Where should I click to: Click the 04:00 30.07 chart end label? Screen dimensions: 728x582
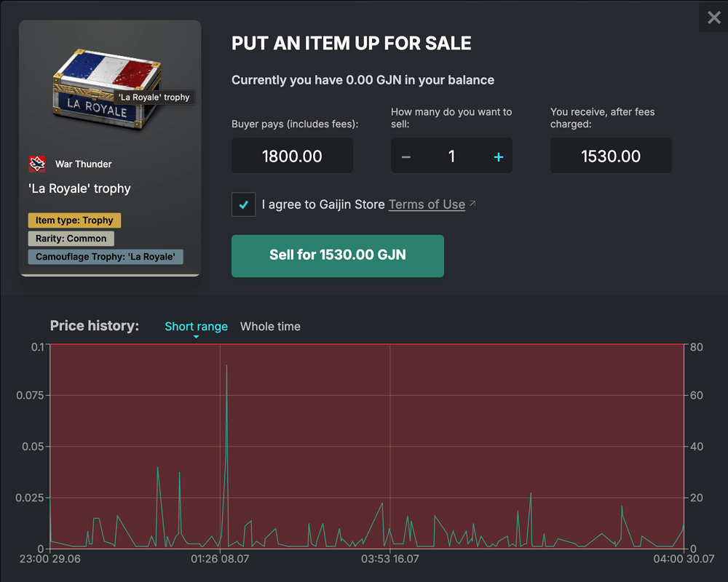[684, 559]
